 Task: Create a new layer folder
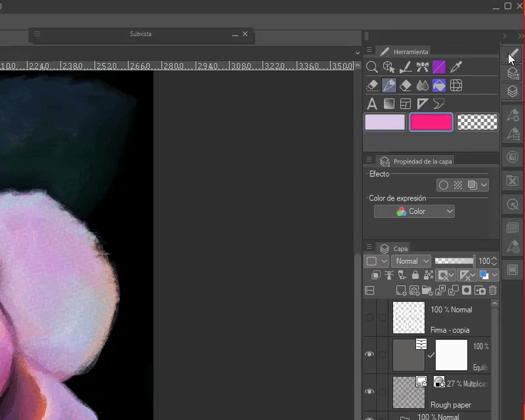coord(427,290)
